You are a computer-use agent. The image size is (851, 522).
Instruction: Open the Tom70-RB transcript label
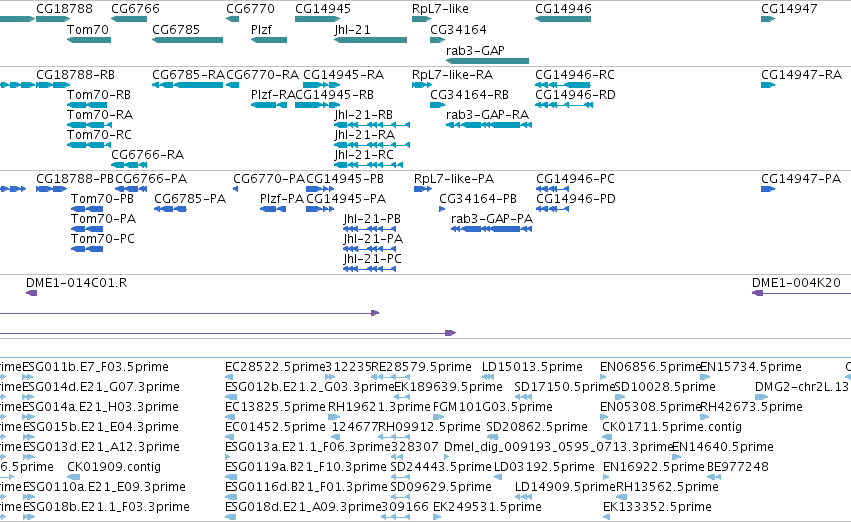(99, 95)
